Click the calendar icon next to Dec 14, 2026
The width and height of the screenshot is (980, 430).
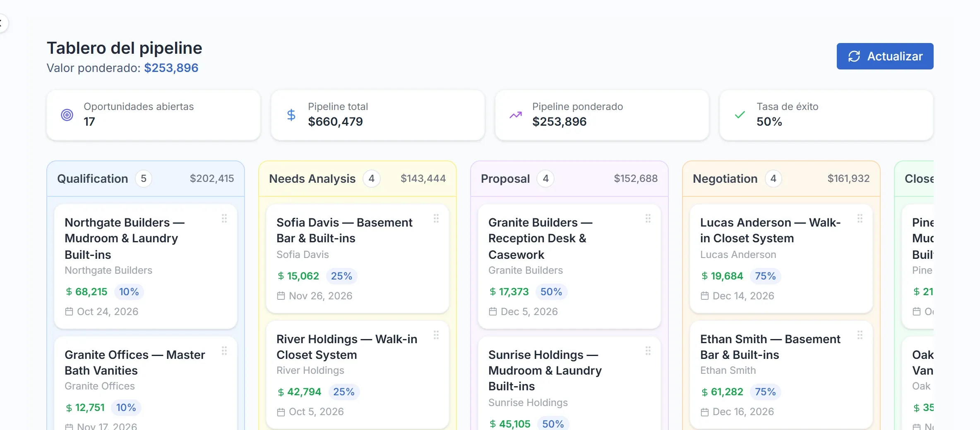(x=705, y=296)
